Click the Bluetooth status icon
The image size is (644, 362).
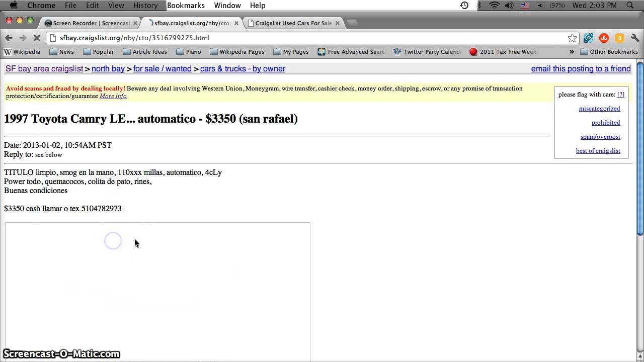[x=479, y=5]
